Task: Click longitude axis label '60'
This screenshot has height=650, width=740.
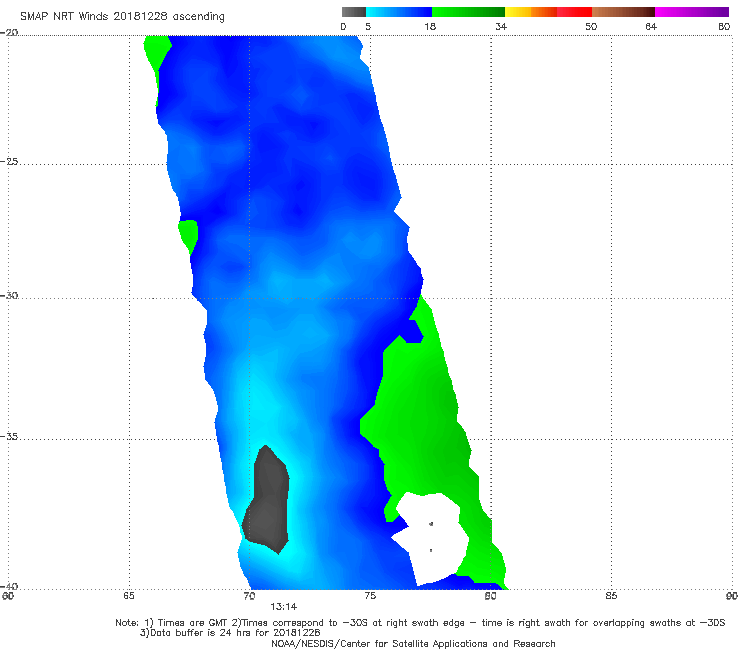Action: [8, 596]
